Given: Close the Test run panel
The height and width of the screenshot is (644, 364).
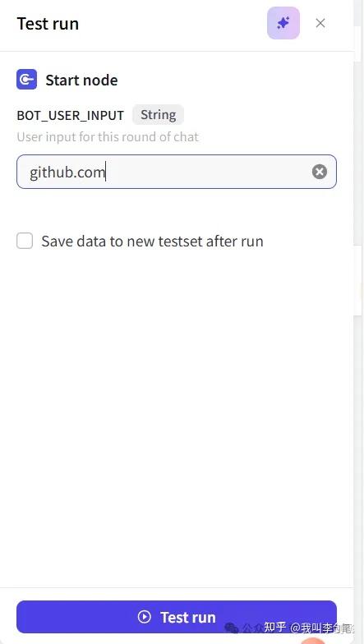Looking at the screenshot, I should click(x=320, y=23).
